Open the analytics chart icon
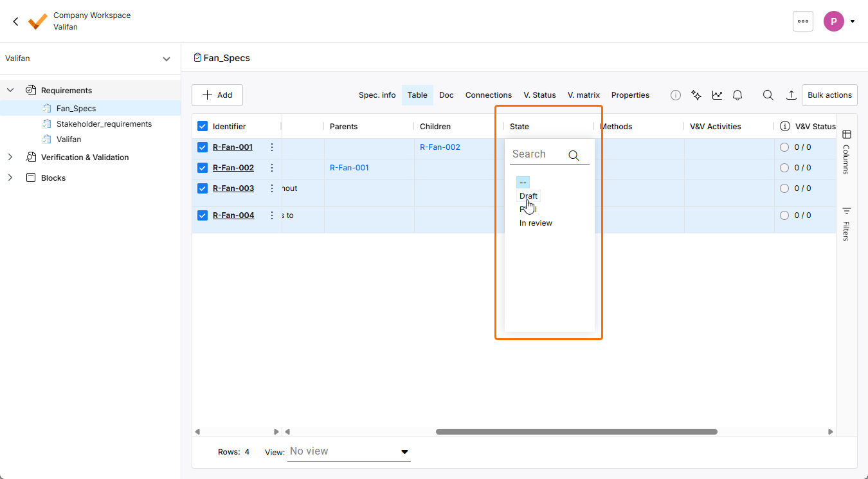 pos(717,95)
